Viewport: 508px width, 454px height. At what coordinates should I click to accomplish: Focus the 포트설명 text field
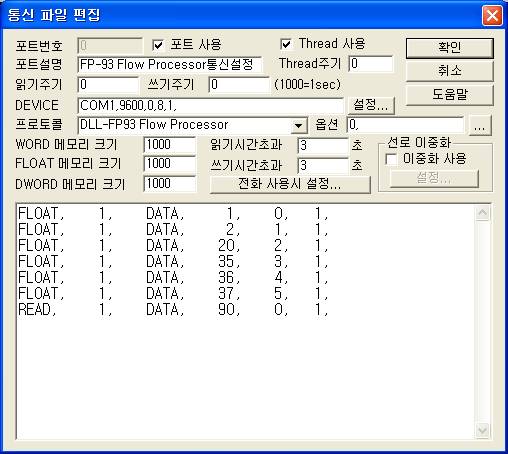click(x=170, y=64)
